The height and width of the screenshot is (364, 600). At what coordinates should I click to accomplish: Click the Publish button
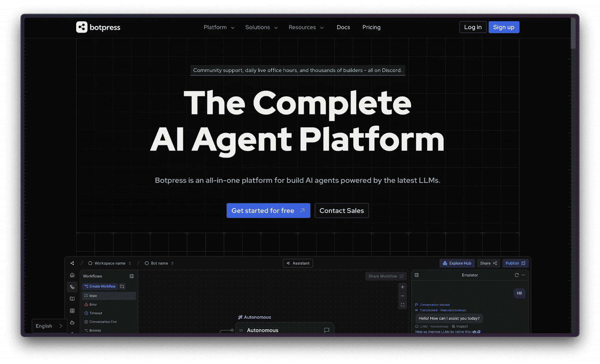tap(515, 263)
